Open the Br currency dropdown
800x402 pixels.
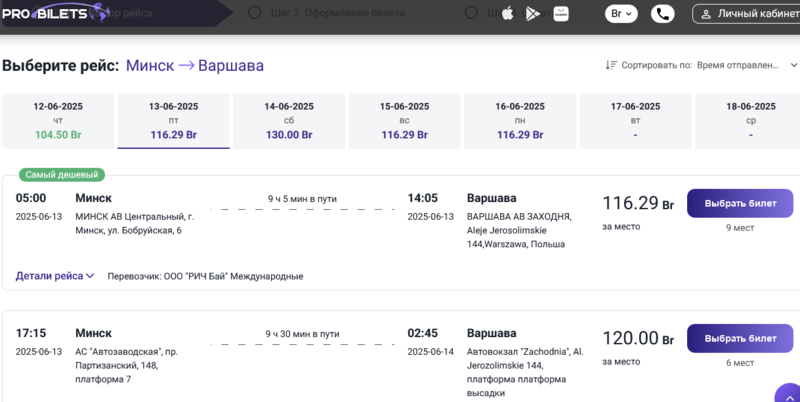pyautogui.click(x=621, y=14)
